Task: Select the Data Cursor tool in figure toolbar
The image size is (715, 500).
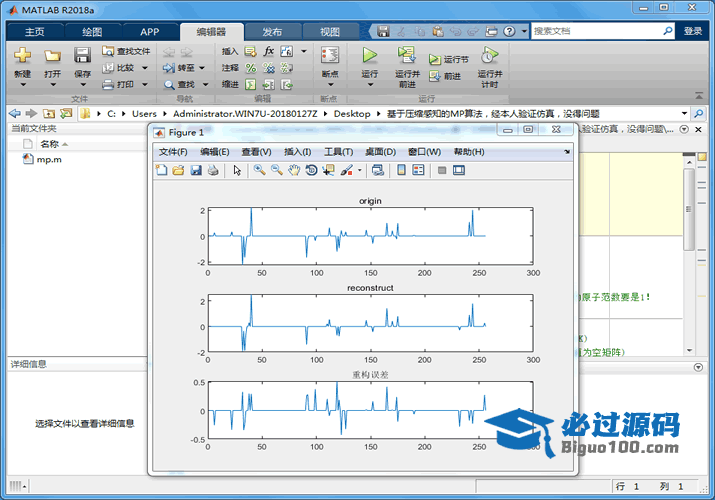Action: tap(328, 170)
